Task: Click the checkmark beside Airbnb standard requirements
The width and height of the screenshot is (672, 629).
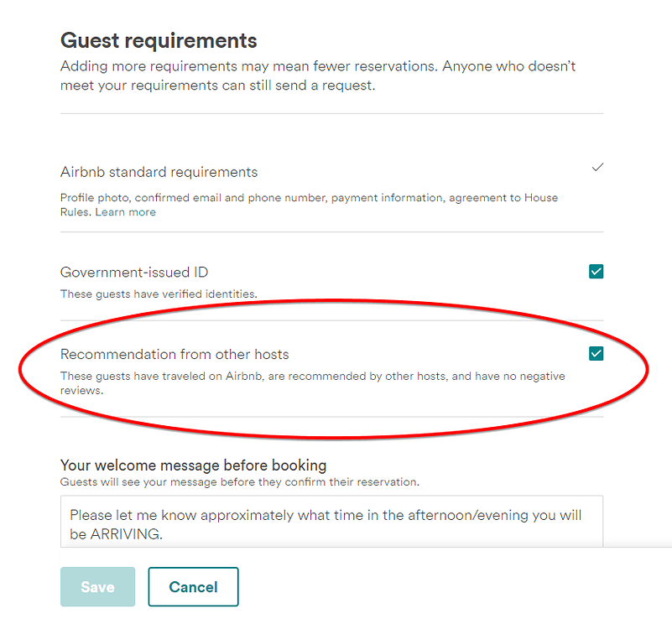Action: click(x=597, y=167)
